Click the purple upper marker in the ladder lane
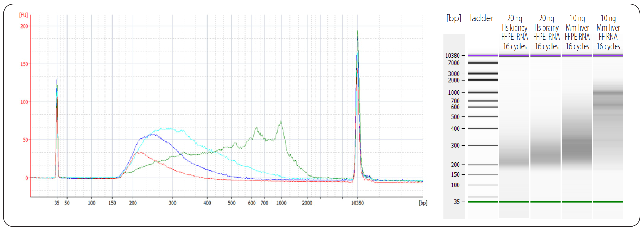Image resolution: width=644 pixels, height=230 pixels. [483, 55]
